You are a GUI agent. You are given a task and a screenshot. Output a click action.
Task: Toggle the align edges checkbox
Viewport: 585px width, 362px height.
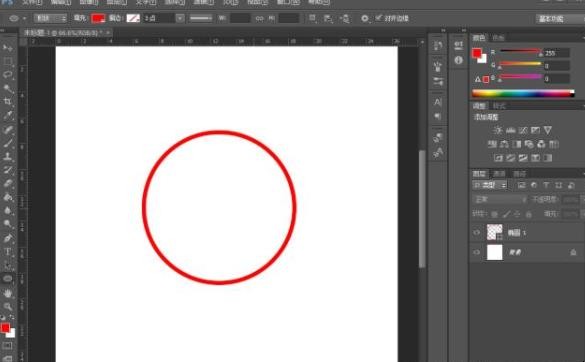pos(378,18)
